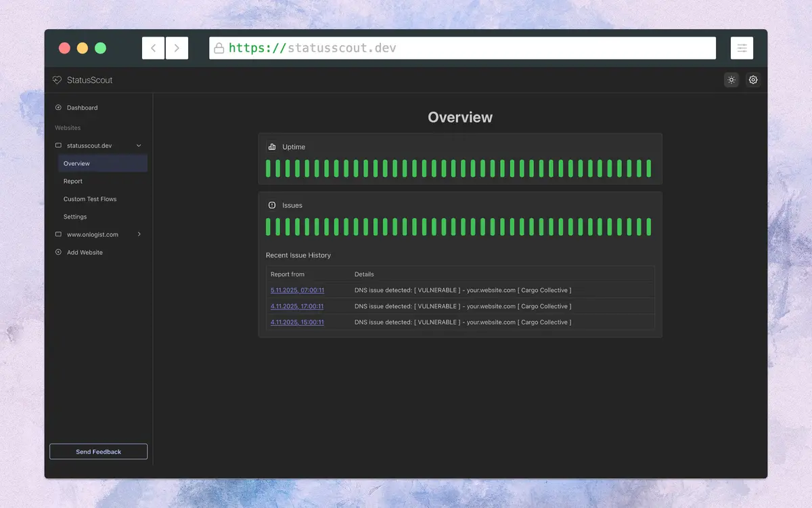The image size is (812, 508).
Task: Select the Add Website plus icon
Action: pos(59,252)
